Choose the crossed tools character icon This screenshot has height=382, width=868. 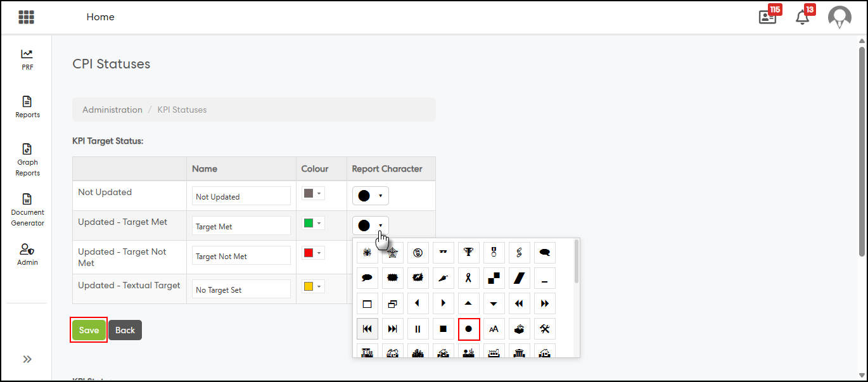(x=544, y=329)
